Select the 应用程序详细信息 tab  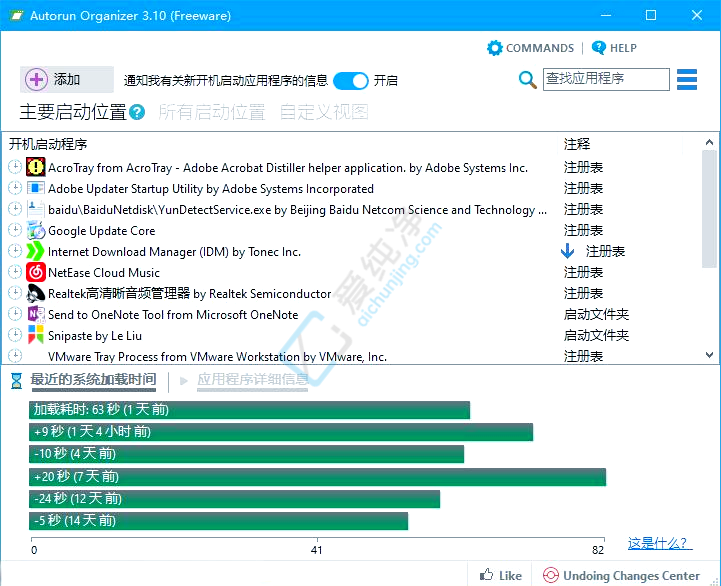point(252,380)
